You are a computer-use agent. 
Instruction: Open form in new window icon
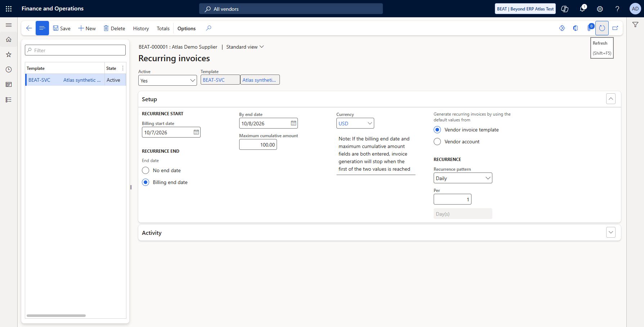pyautogui.click(x=615, y=28)
